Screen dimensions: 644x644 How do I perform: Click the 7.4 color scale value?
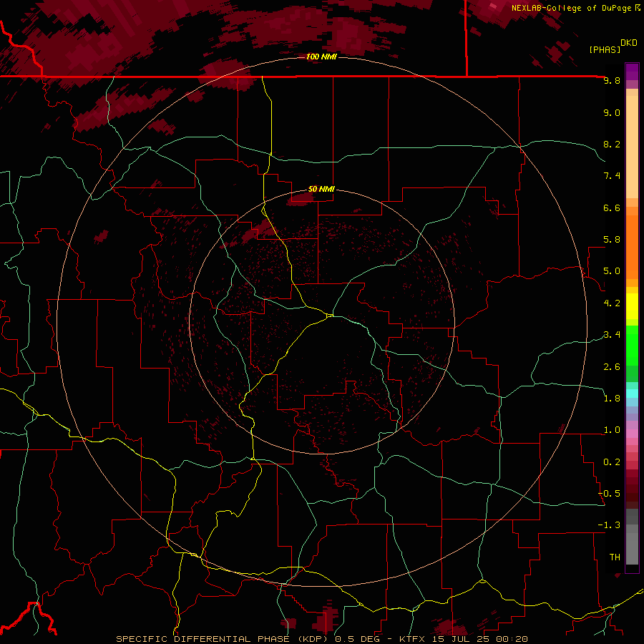click(612, 176)
